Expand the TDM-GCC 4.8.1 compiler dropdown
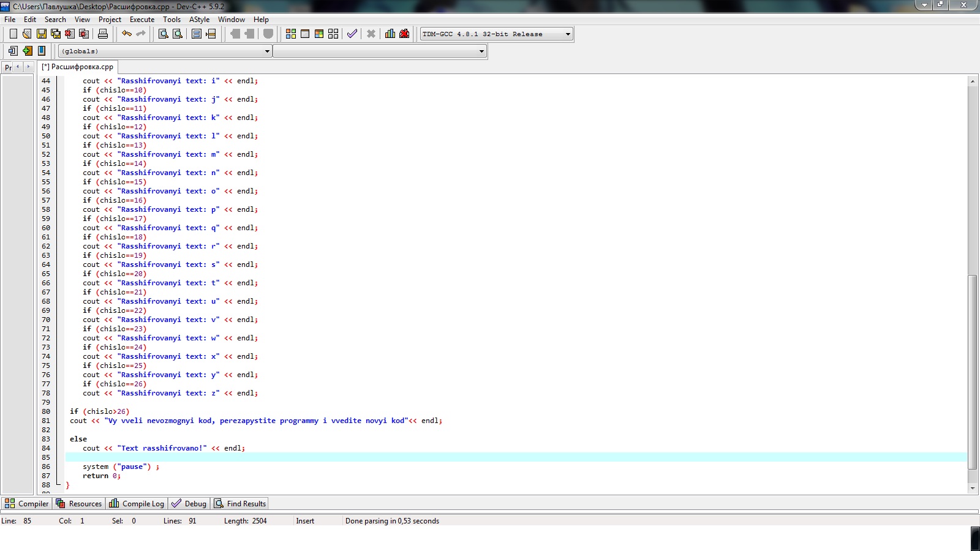The image size is (980, 551). point(568,34)
